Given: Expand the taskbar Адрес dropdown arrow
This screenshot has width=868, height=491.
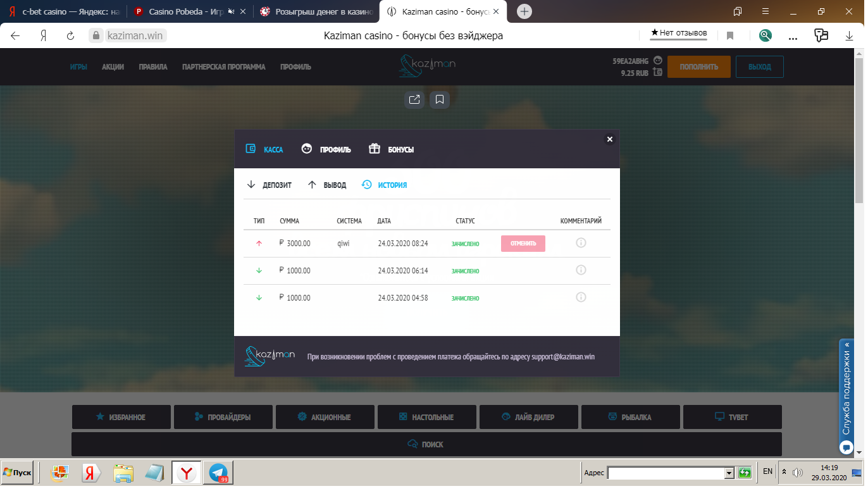Looking at the screenshot, I should 729,473.
